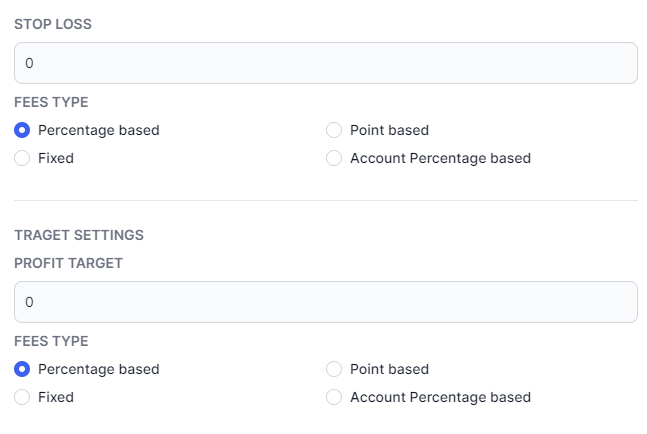647x434 pixels.
Task: Focus the Stop Loss value input field
Action: [326, 63]
